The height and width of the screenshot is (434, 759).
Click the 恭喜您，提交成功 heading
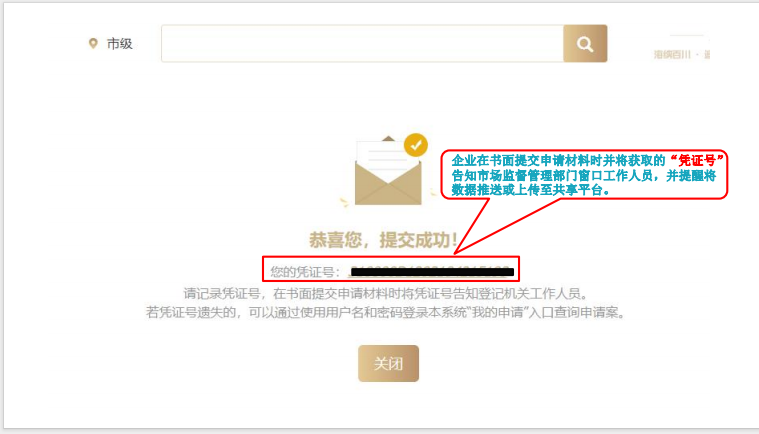click(383, 239)
